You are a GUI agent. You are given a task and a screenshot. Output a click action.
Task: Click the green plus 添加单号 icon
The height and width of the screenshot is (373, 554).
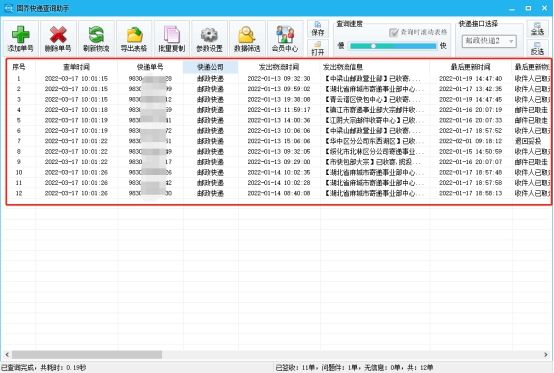(x=20, y=39)
